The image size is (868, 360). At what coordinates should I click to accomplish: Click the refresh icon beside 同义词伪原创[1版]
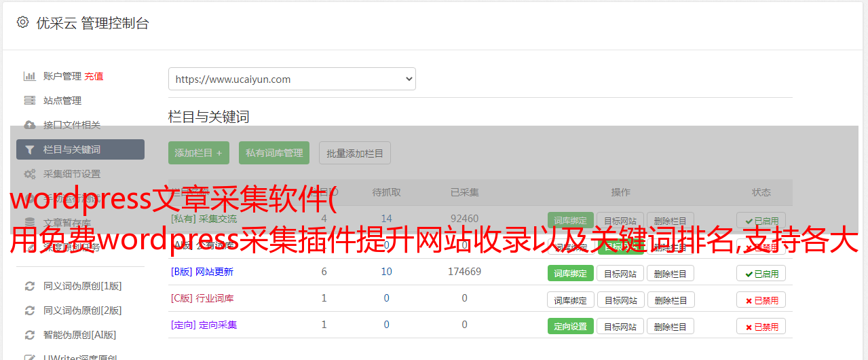click(29, 286)
